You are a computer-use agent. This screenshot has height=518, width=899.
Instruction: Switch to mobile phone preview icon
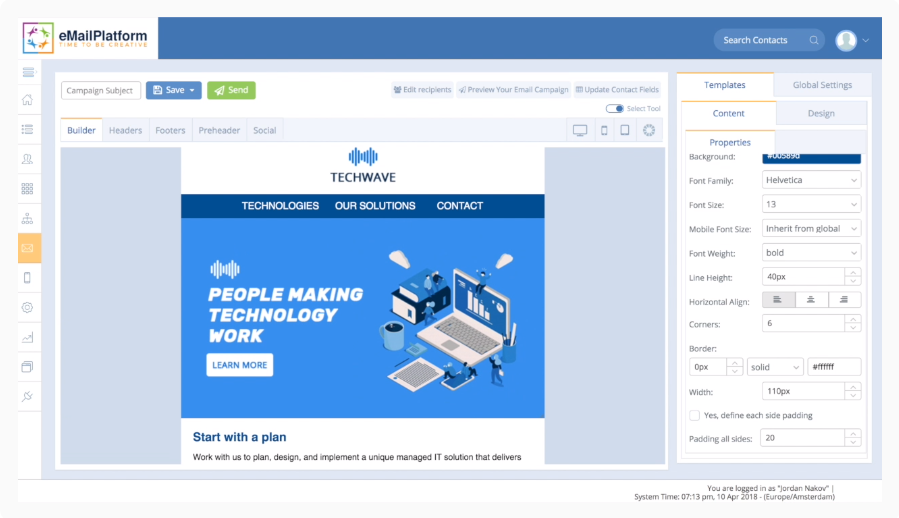[604, 130]
